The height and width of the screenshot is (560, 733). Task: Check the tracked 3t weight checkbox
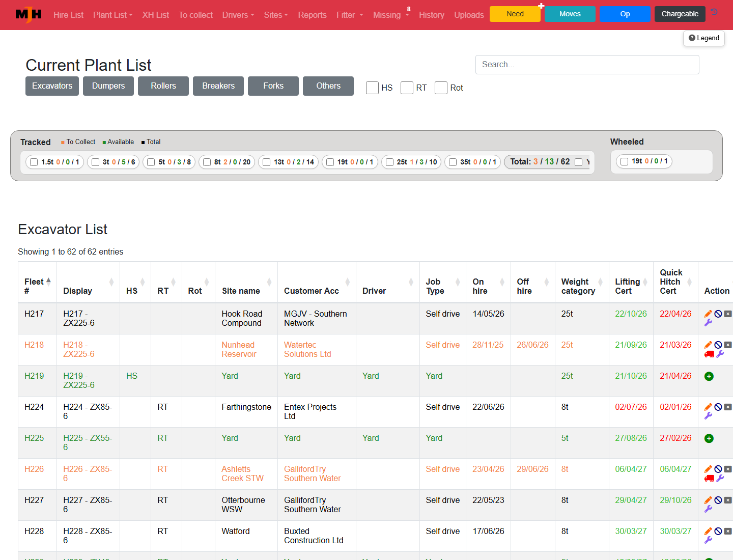pyautogui.click(x=95, y=162)
